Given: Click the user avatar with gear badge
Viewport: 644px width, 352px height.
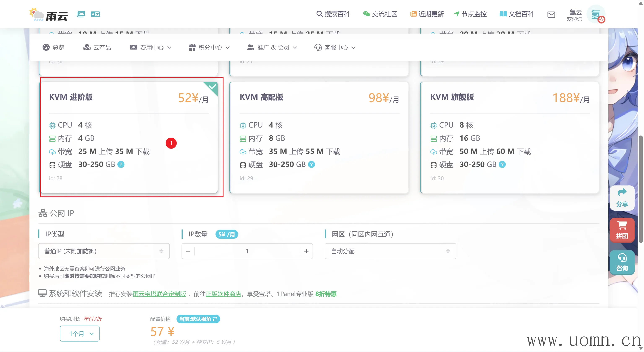Looking at the screenshot, I should pos(596,14).
